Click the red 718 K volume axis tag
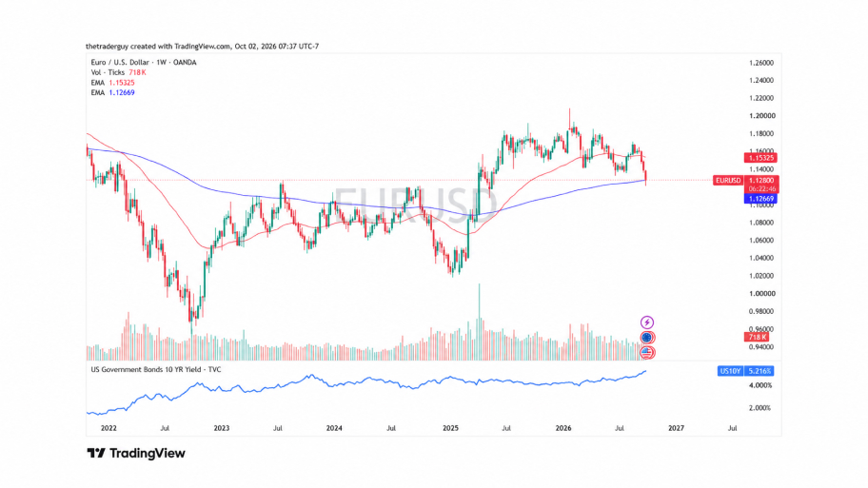The width and height of the screenshot is (868, 488). 758,337
